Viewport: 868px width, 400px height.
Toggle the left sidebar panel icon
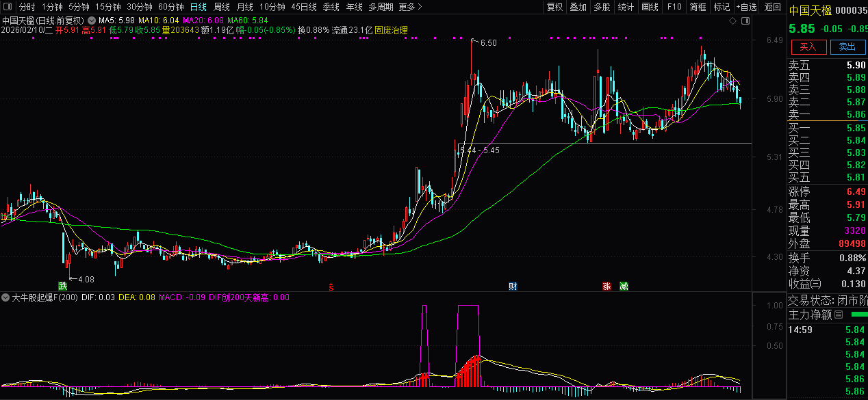click(6, 7)
